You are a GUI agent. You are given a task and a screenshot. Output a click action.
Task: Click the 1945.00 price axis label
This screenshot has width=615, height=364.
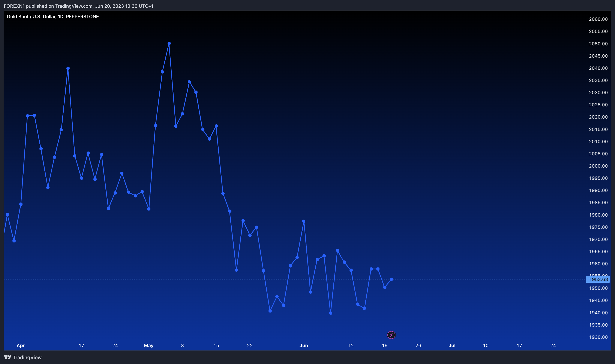pos(598,300)
